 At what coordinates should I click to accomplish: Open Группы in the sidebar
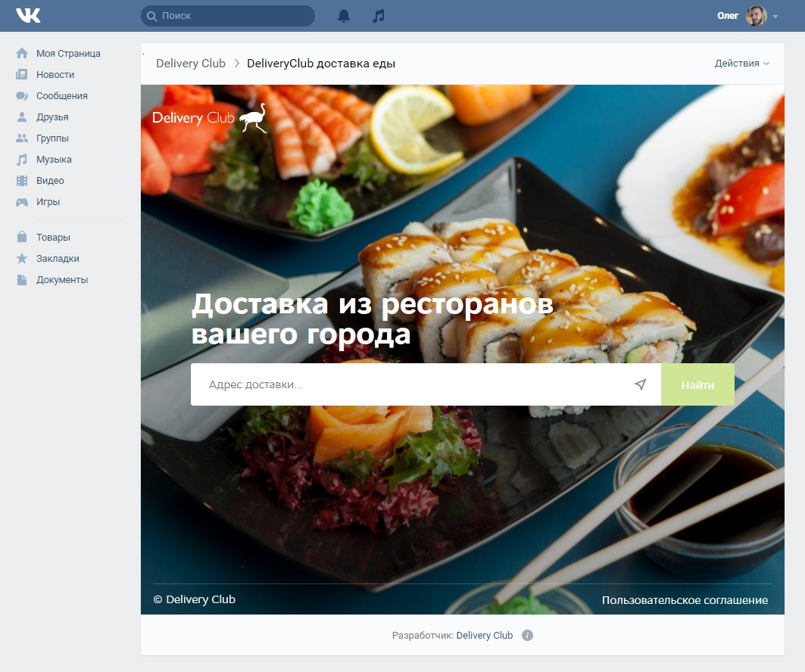click(x=52, y=138)
